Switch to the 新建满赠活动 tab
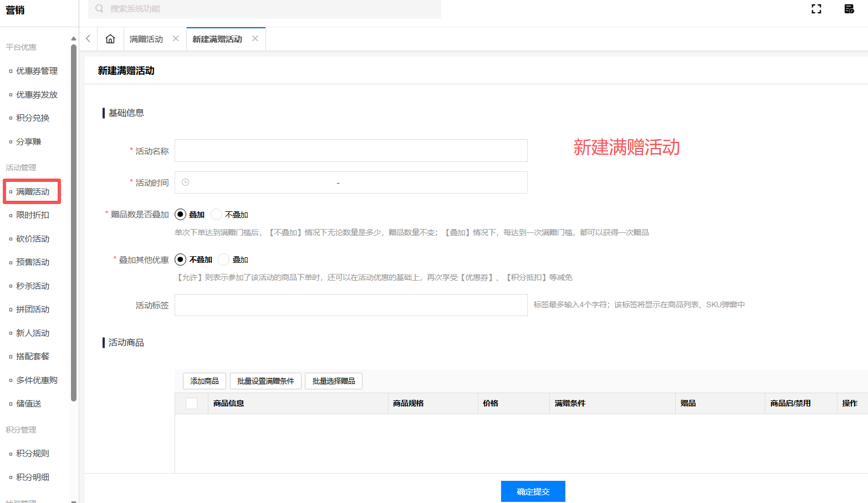This screenshot has height=503, width=868. coord(217,39)
